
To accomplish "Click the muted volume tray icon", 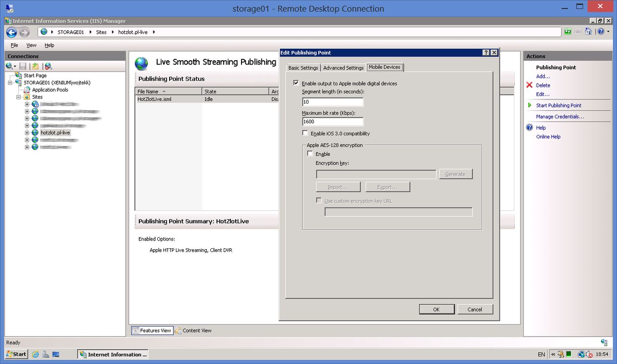I will click(x=589, y=354).
